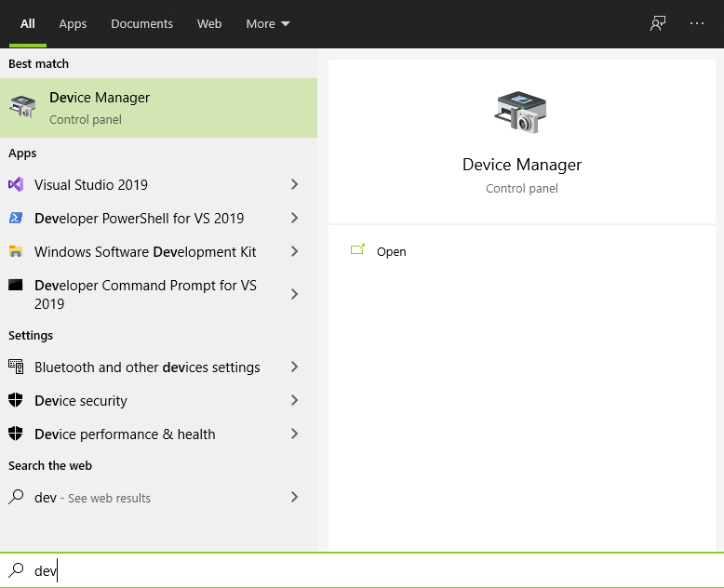Screen dimensions: 724x588
Task: Click the Windows Software Development Kit folder icon
Action: coord(16,251)
